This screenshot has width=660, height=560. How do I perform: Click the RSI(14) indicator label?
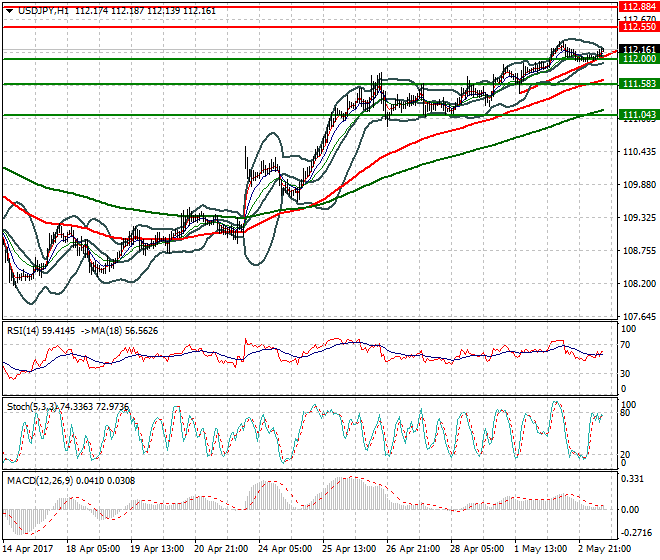[x=23, y=331]
